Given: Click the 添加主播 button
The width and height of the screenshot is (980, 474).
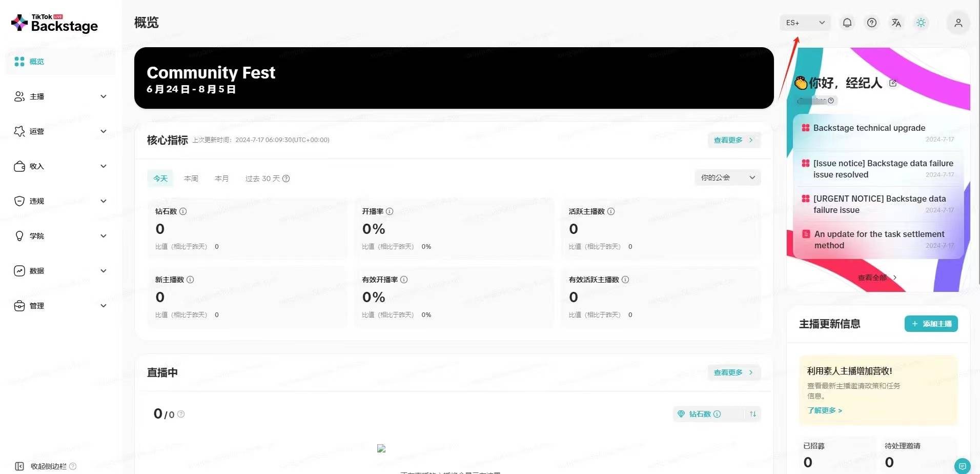Looking at the screenshot, I should 931,324.
